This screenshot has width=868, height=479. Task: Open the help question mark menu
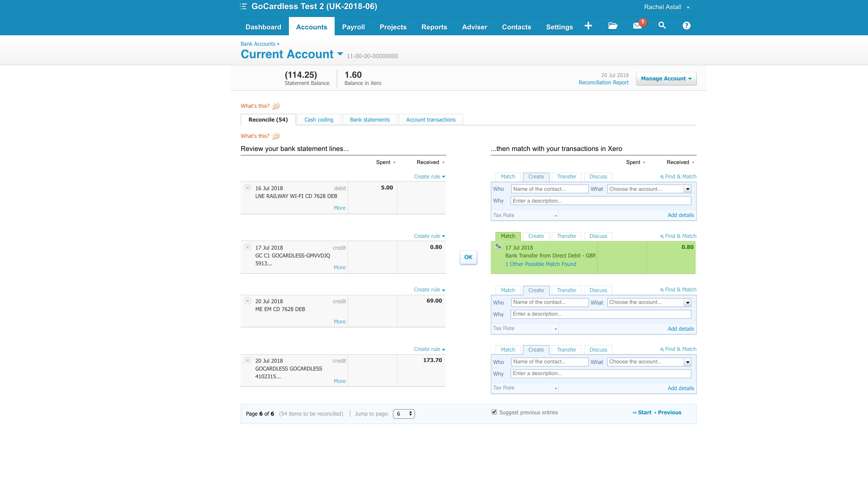tap(686, 25)
